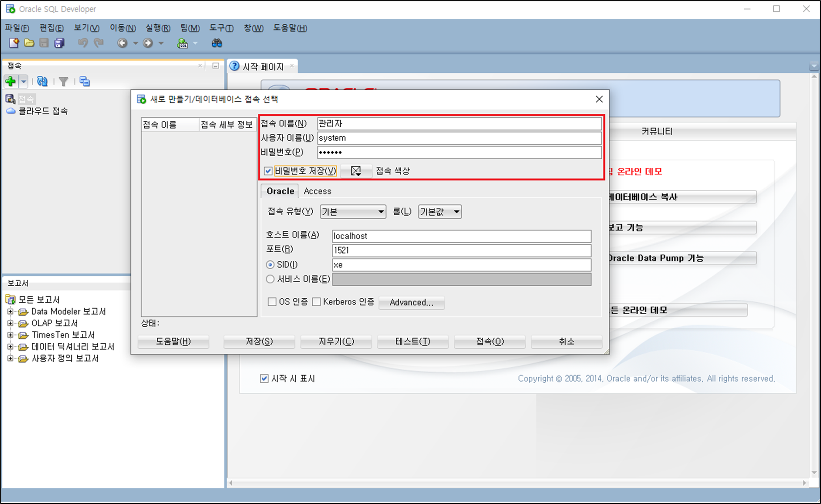Refresh connections in the 접속 panel
Viewport: 821px width, 504px height.
pyautogui.click(x=42, y=81)
